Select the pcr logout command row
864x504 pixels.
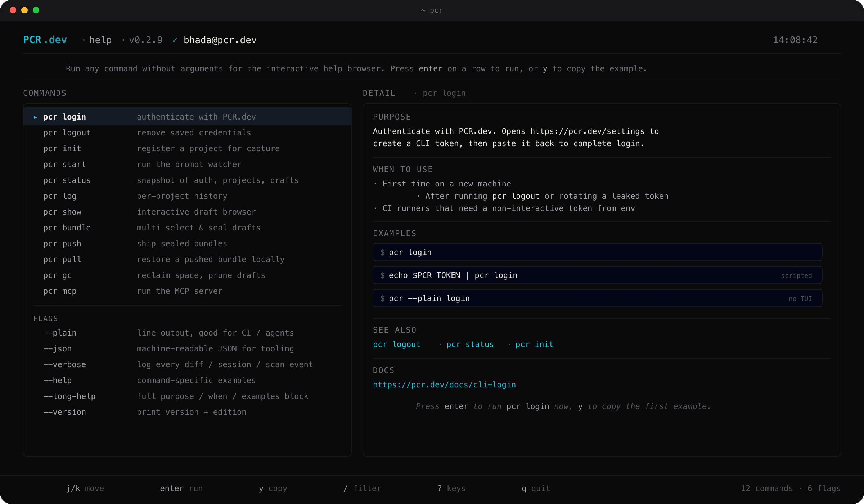click(187, 132)
